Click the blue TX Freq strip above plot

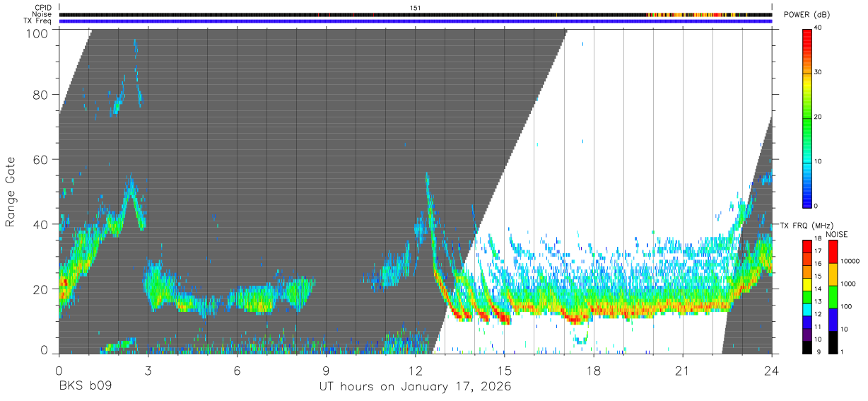click(415, 21)
